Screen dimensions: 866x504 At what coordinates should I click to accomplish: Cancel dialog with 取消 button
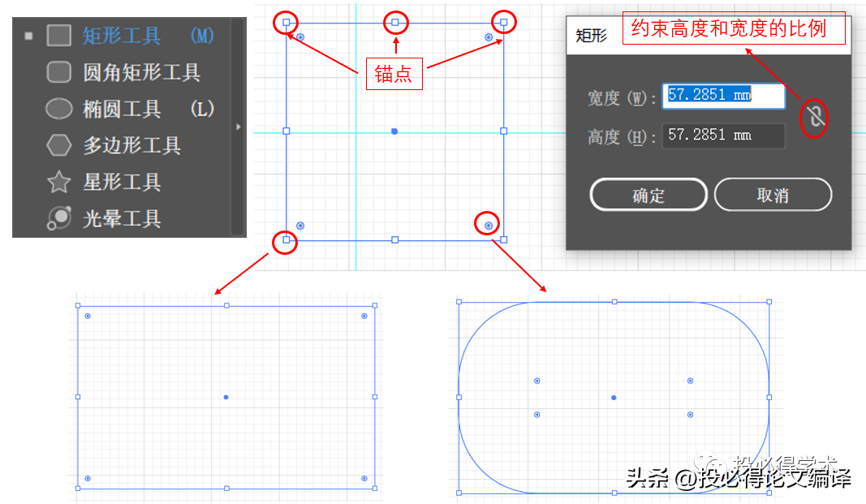pos(773,194)
